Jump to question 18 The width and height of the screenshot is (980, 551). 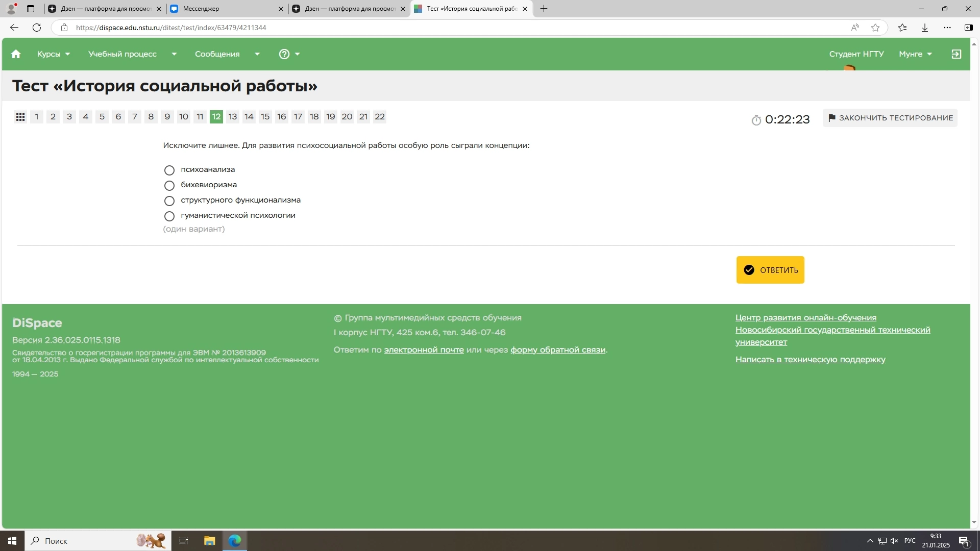click(314, 117)
